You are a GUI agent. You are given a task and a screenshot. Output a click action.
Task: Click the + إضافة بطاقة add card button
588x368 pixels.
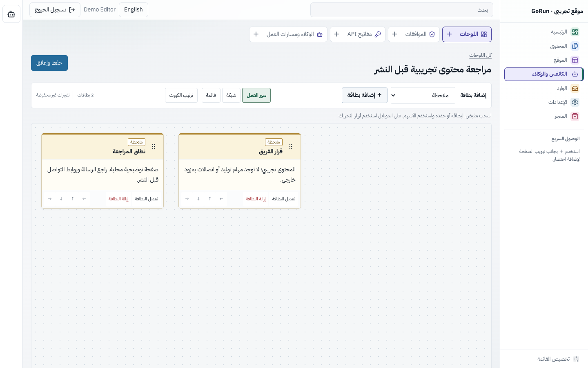(365, 95)
